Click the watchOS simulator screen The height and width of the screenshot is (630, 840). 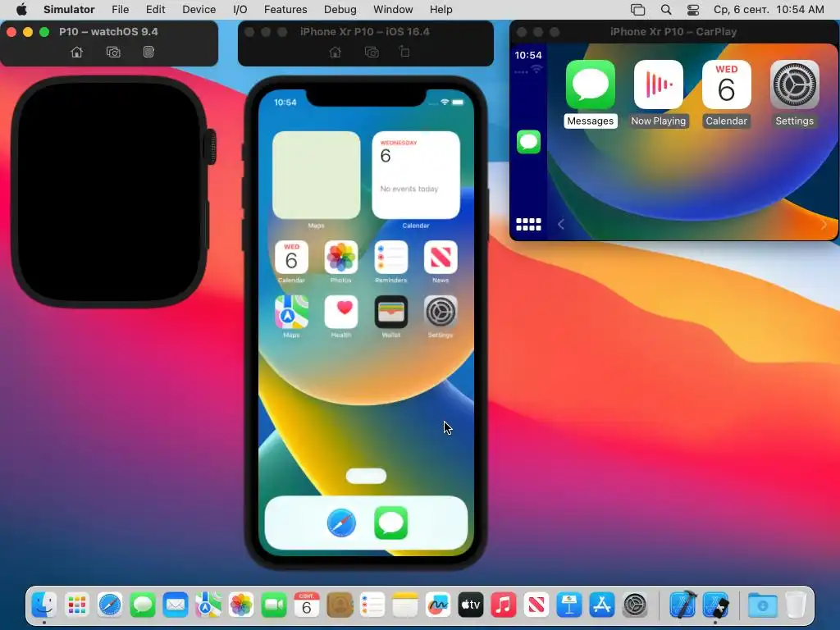[x=109, y=192]
